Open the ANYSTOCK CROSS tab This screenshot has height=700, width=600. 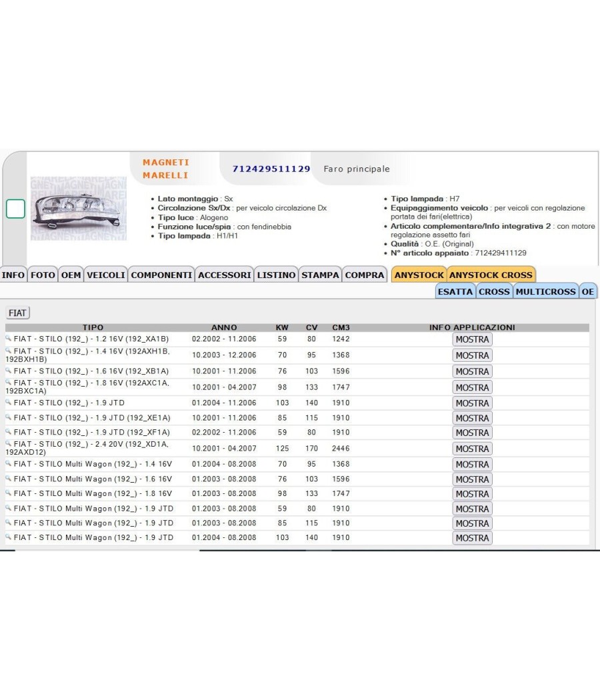pos(491,275)
